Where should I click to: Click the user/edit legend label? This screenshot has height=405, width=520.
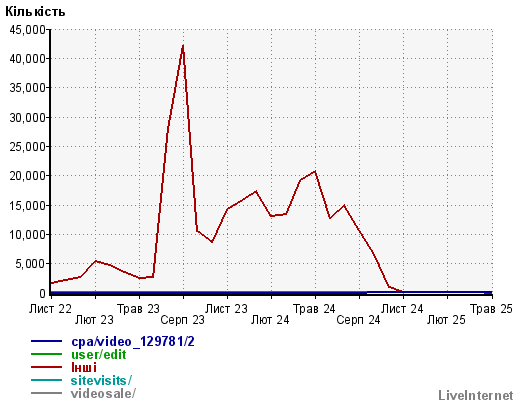(x=99, y=355)
